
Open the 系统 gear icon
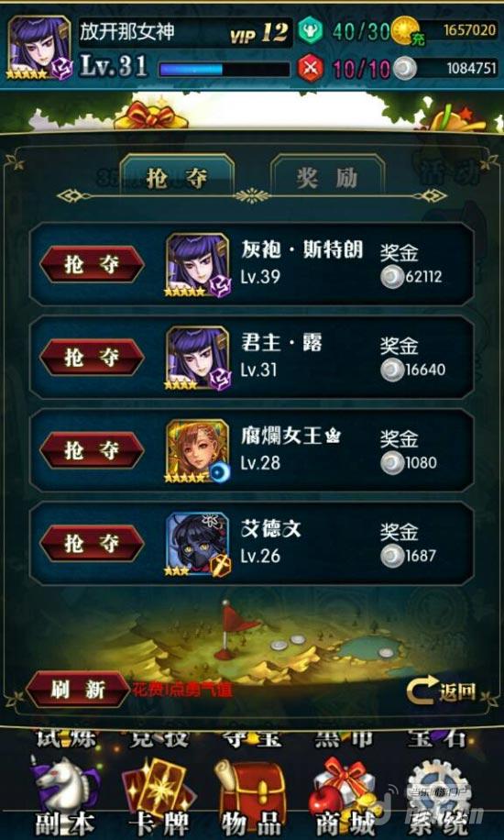[x=435, y=787]
